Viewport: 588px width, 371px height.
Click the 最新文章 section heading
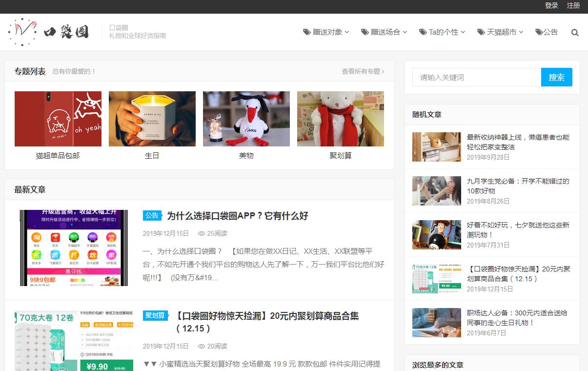click(30, 189)
